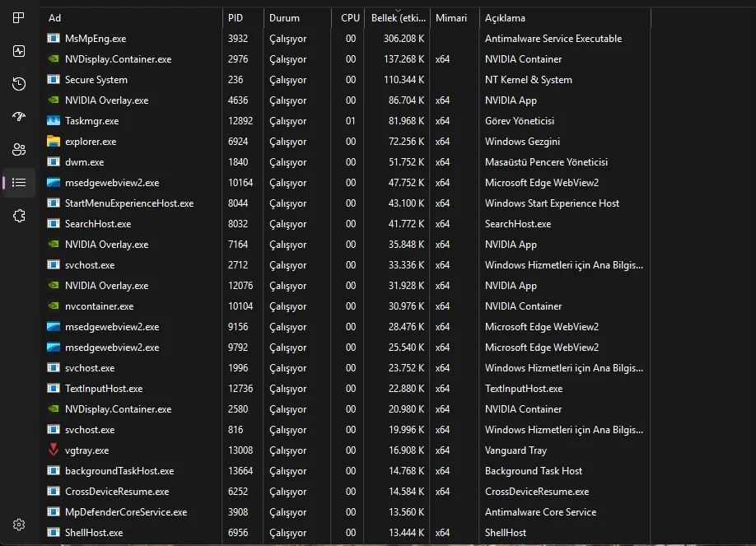The image size is (756, 546).
Task: Click the nvcontainer.exe NVIDIA icon
Action: [x=54, y=306]
